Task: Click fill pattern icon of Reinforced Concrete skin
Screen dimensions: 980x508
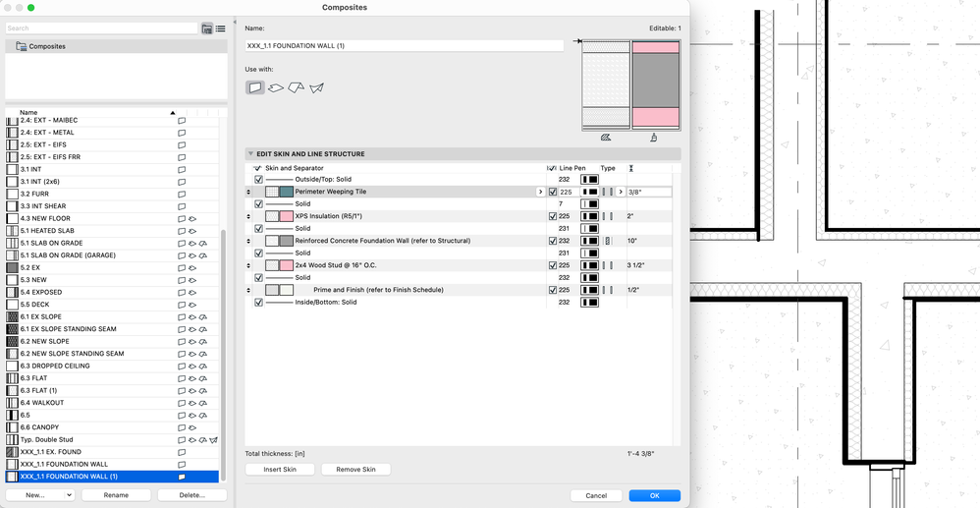Action: click(x=272, y=241)
